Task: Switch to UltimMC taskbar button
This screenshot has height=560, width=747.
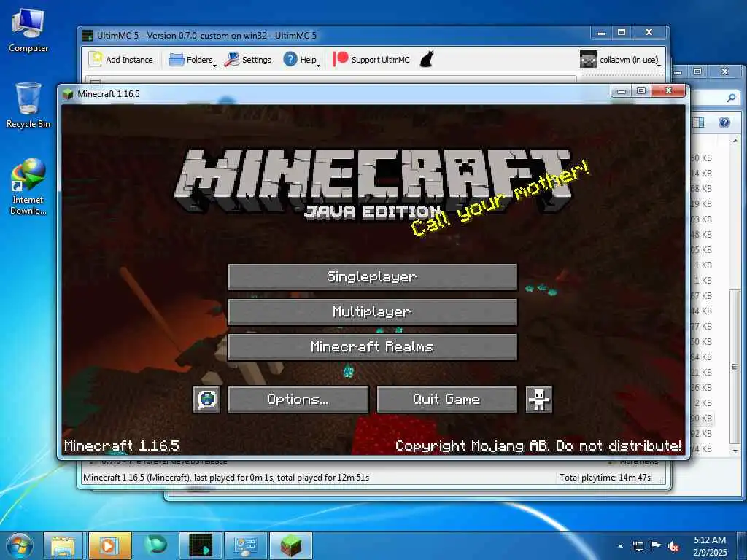Action: (x=200, y=545)
